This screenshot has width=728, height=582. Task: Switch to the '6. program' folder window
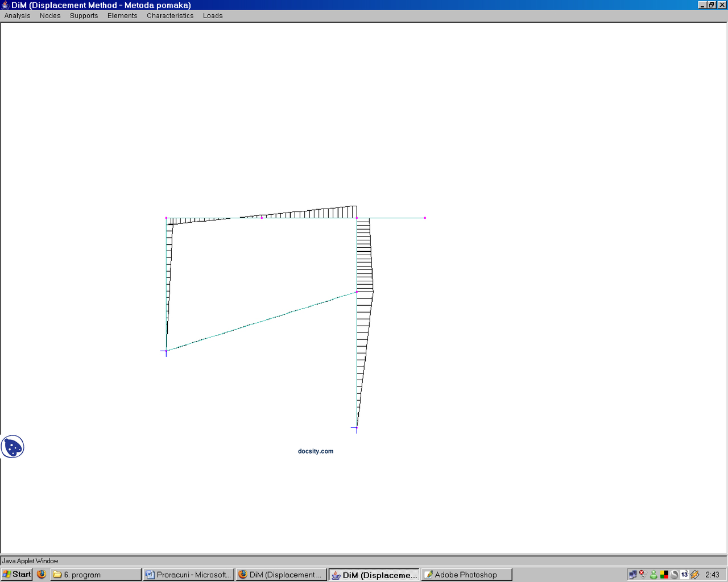[96, 575]
